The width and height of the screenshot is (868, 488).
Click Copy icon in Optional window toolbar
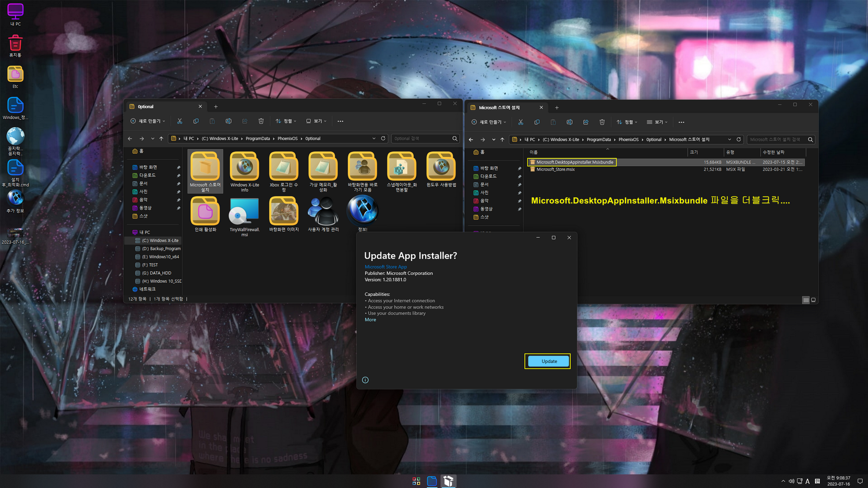[x=196, y=121]
